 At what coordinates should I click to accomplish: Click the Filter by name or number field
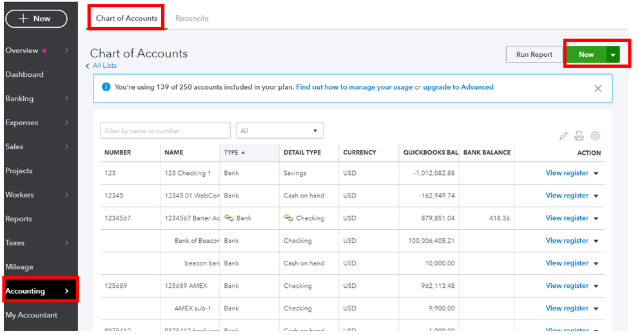point(165,131)
